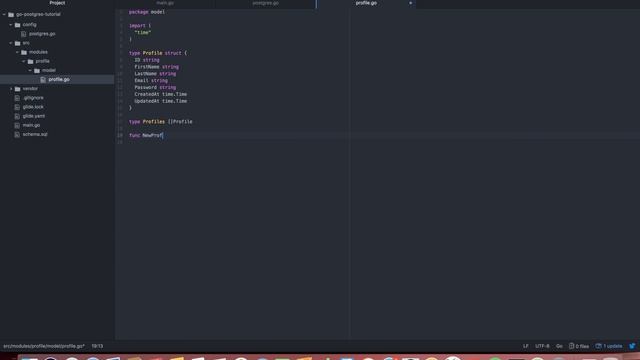Click the 'ID string' field line
Image resolution: width=640 pixels, height=360 pixels.
click(147, 60)
